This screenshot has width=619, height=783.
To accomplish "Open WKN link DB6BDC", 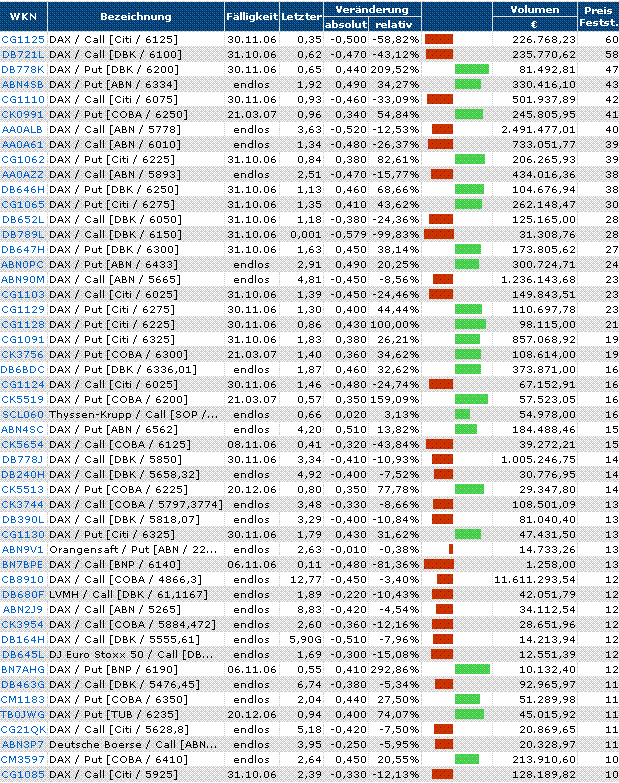I will [23, 369].
